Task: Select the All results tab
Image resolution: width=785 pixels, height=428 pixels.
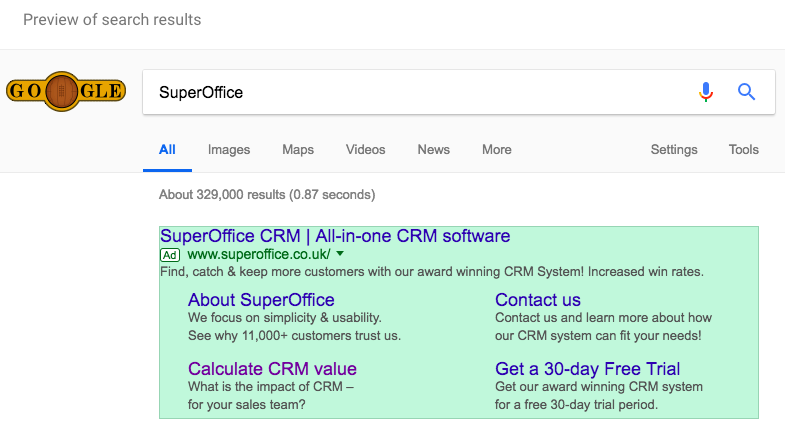Action: [167, 150]
